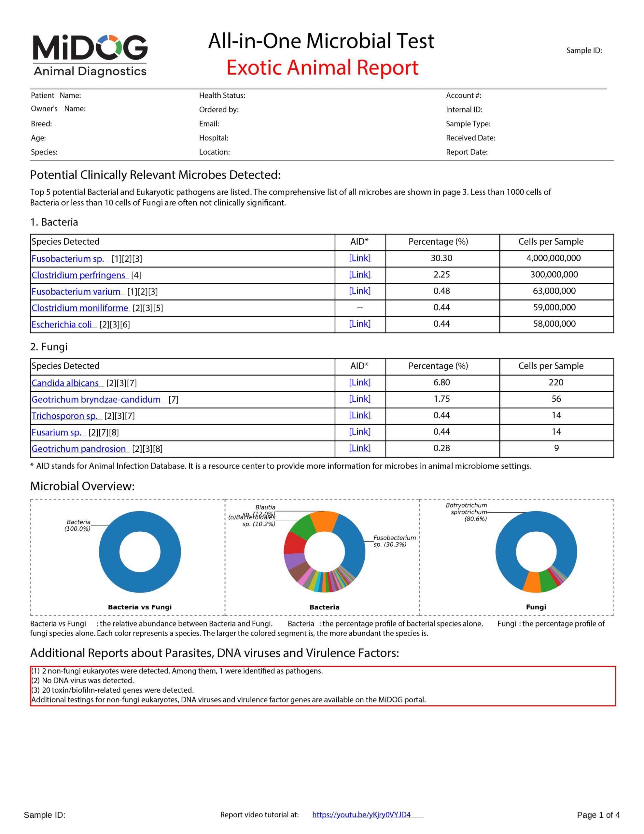Click the '0.28' percentage value

442,448
